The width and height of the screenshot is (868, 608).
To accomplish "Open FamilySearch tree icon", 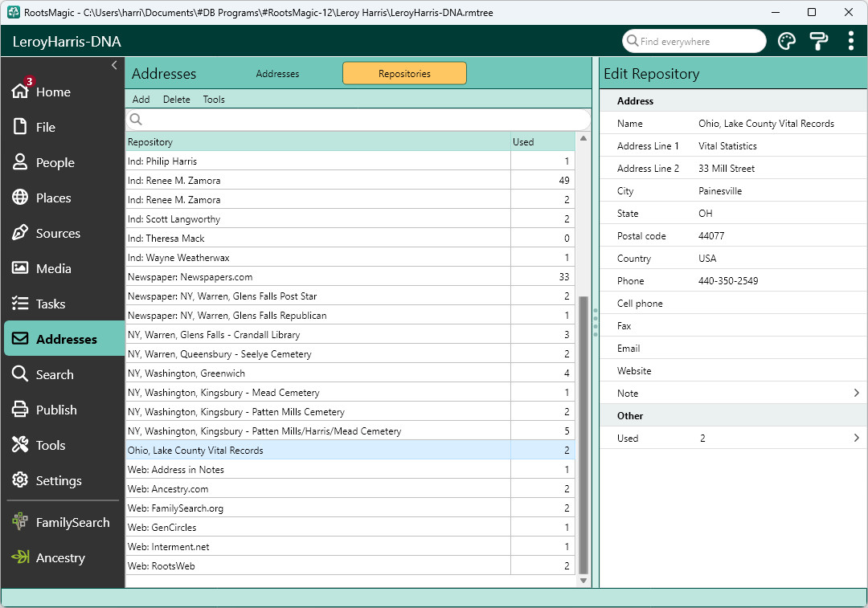I will 20,522.
